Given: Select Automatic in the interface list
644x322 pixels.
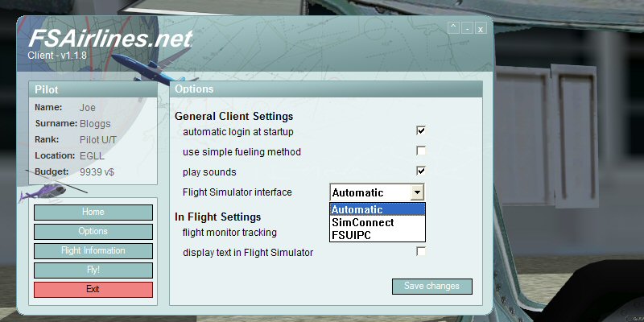Looking at the screenshot, I should pos(377,209).
